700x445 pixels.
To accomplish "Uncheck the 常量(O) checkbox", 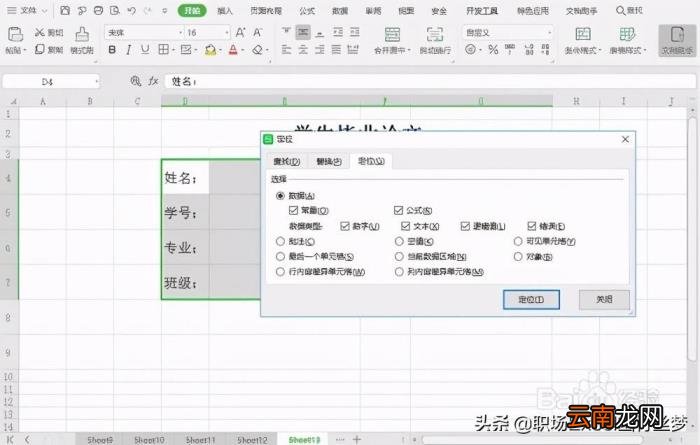I will pyautogui.click(x=293, y=210).
